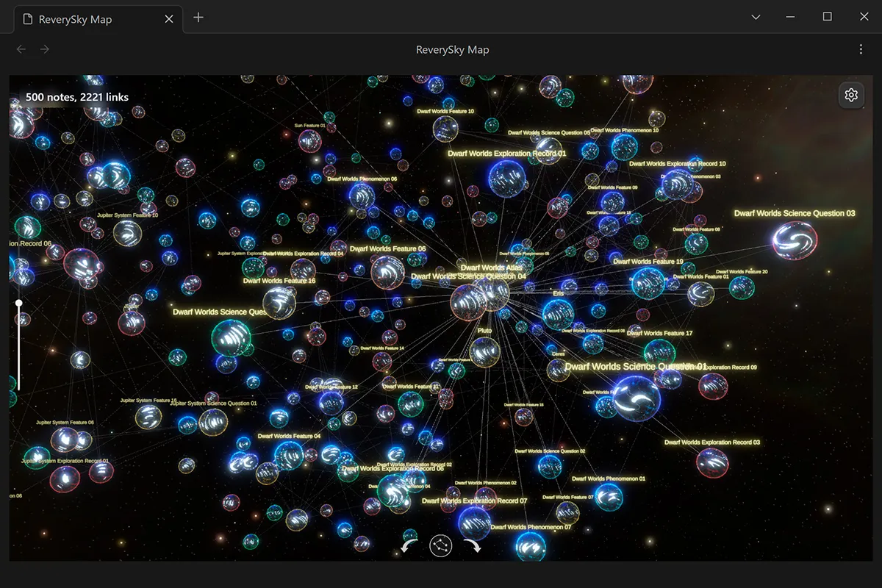Select Dwarf Worlds Feature 20 label
882x588 pixels.
(x=742, y=271)
